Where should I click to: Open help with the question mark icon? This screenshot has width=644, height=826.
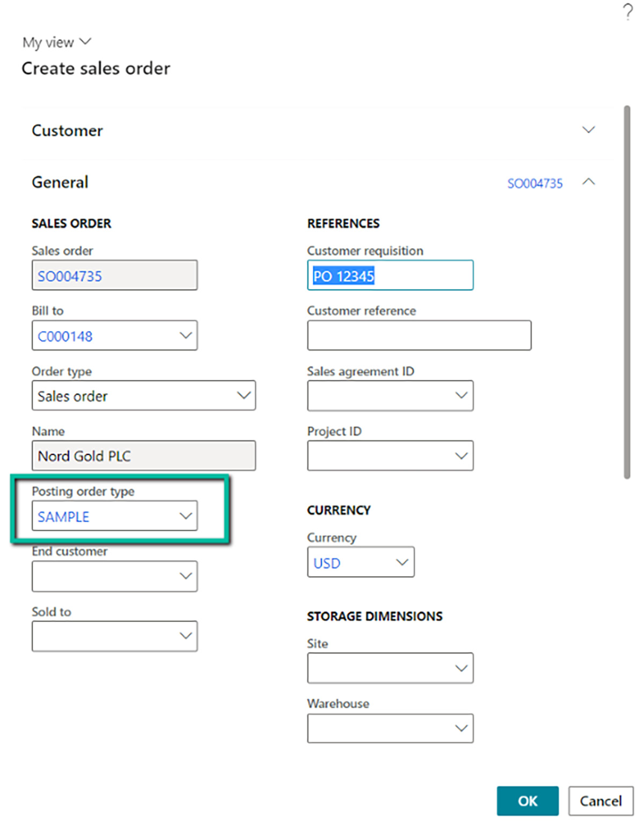(627, 12)
